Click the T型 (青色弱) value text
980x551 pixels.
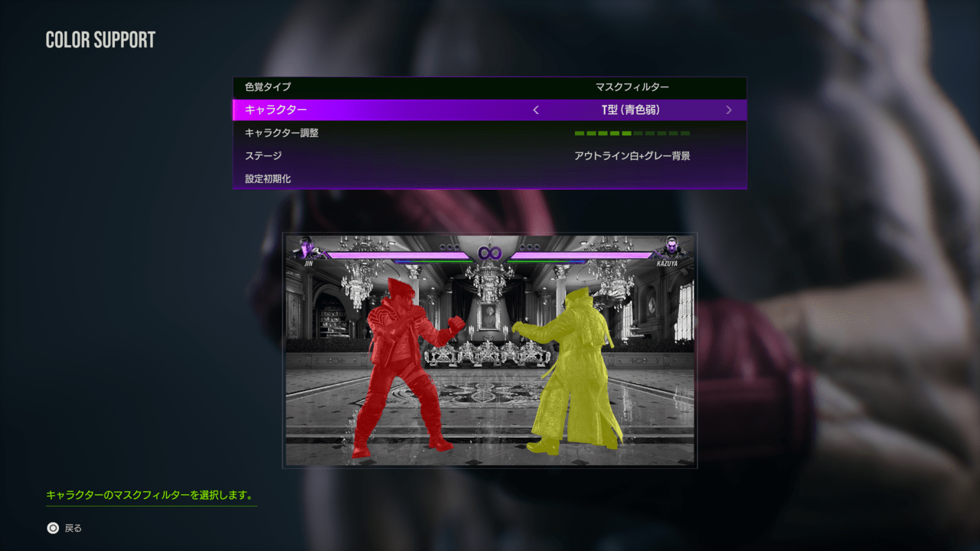point(631,110)
